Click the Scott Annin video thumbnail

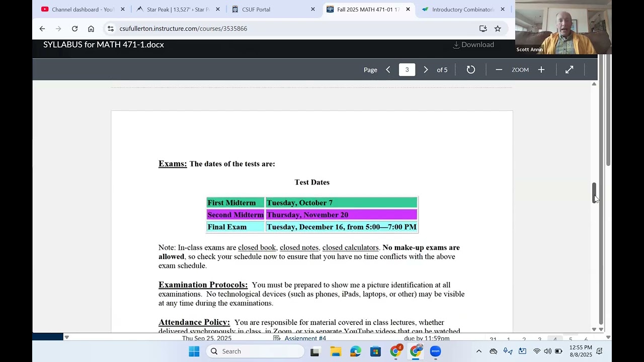[563, 27]
